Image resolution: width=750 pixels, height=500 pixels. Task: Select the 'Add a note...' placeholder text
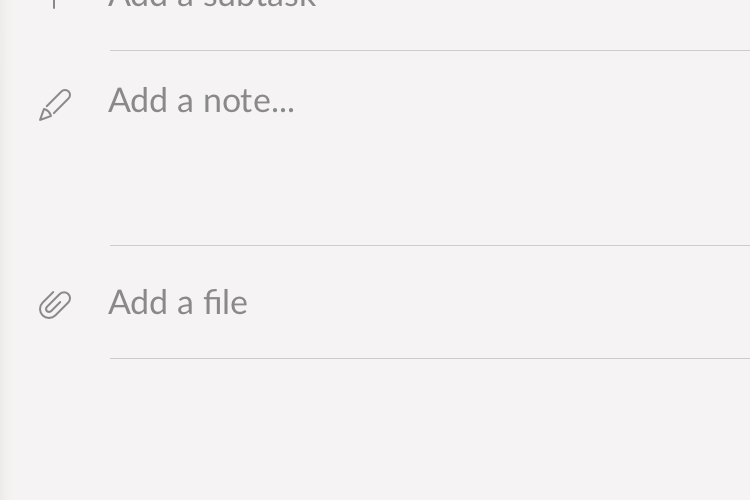point(201,100)
